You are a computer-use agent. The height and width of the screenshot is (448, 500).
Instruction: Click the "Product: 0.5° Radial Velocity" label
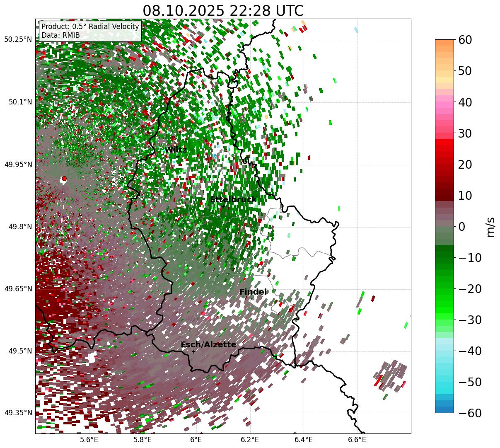coord(90,27)
